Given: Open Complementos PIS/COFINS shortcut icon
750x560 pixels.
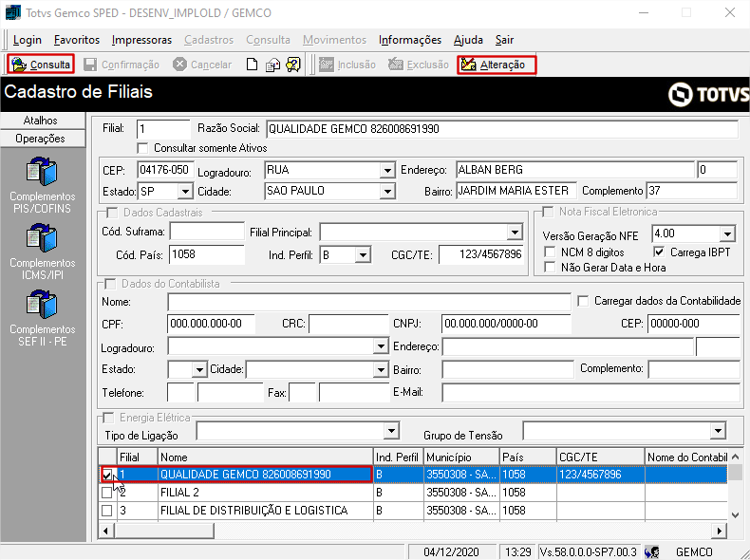Looking at the screenshot, I should coord(42,172).
